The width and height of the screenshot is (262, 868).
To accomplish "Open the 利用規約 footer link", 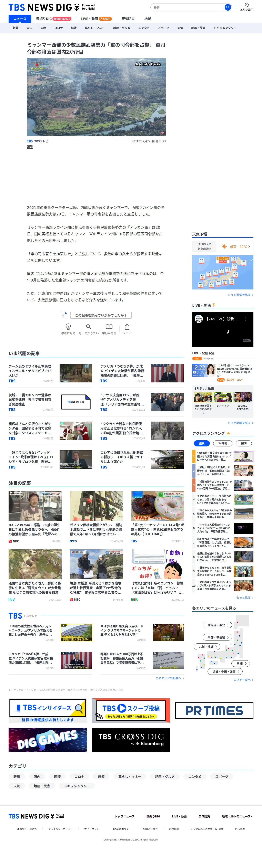I will click(174, 829).
